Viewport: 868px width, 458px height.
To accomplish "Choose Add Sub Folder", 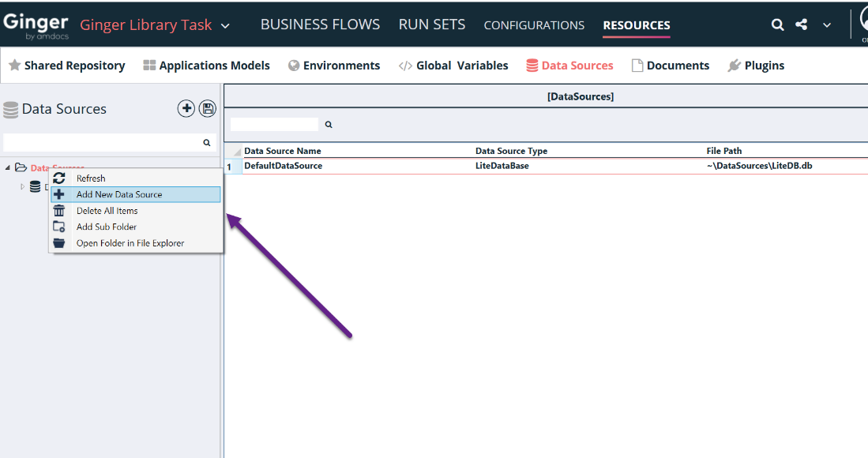I will (x=136, y=227).
